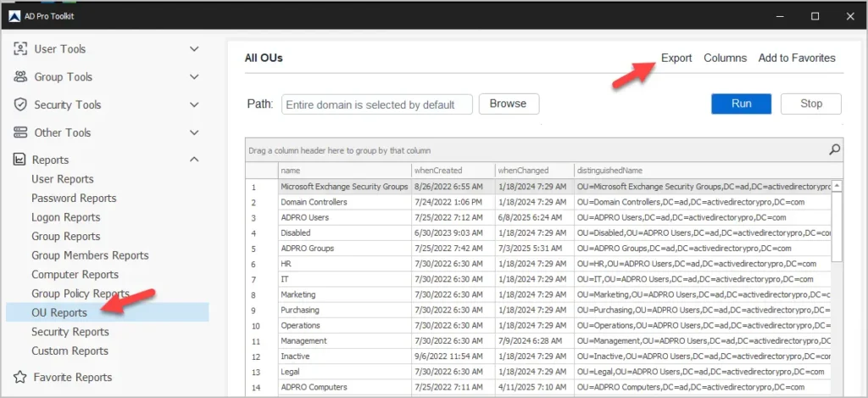This screenshot has height=398, width=868.
Task: Sort by the whenCreated column header
Action: coord(453,171)
